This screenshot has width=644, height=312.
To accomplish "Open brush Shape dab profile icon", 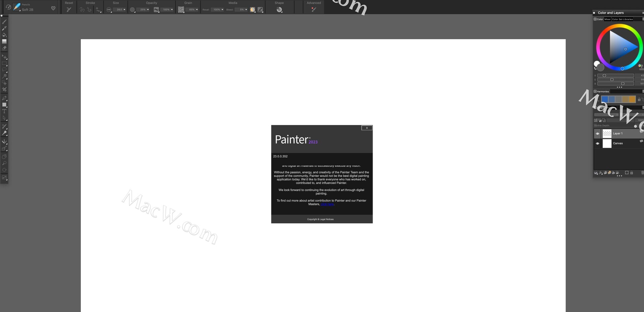I will (x=279, y=10).
